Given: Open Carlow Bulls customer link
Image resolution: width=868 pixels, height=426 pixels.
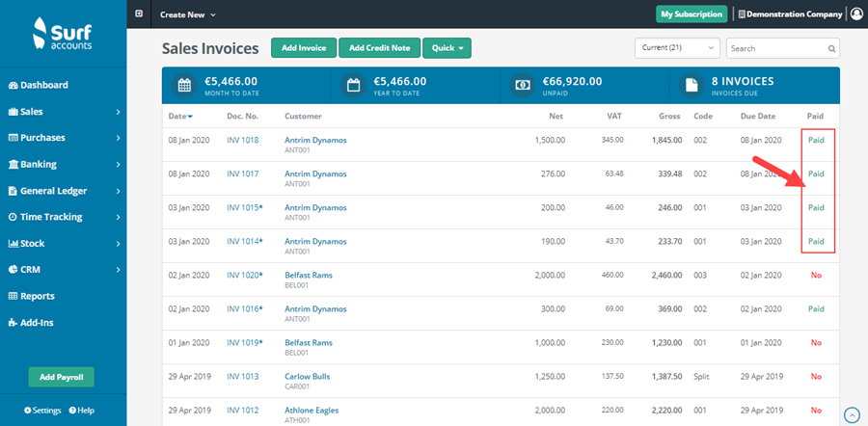Looking at the screenshot, I should point(308,377).
